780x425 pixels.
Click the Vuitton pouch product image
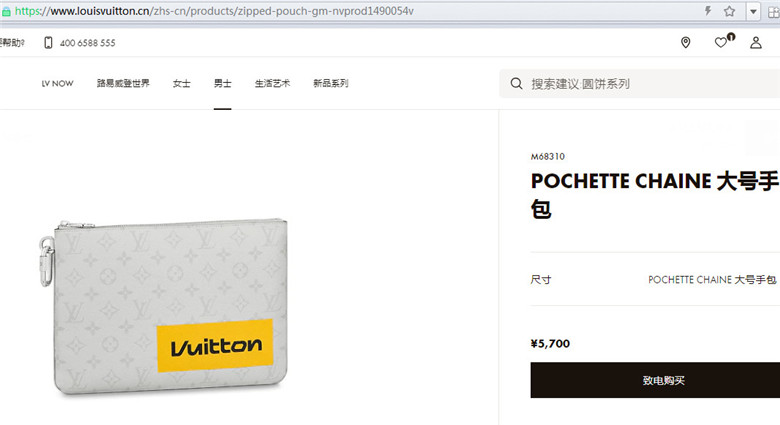pos(164,308)
